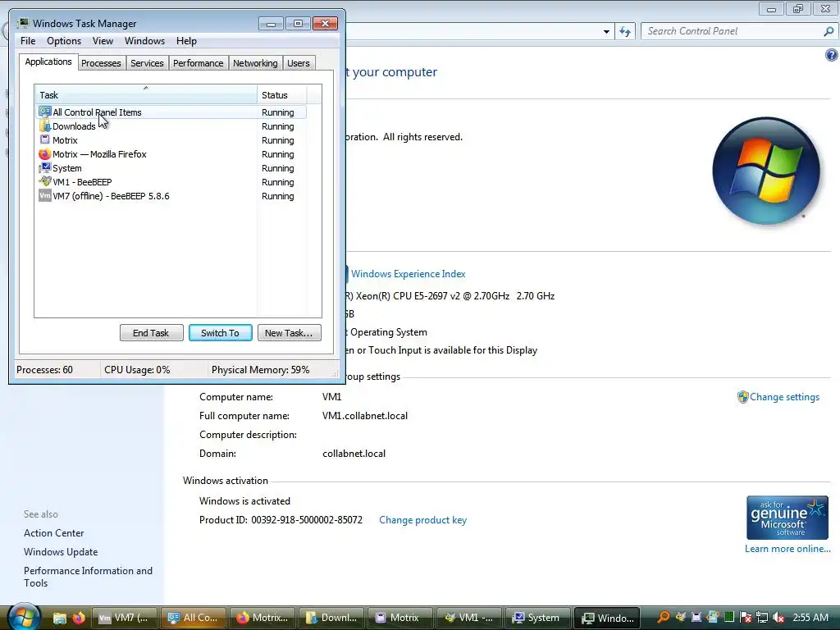Screen dimensions: 840x630
Task: Click the refresh arrows button beside address bar
Action: (624, 31)
